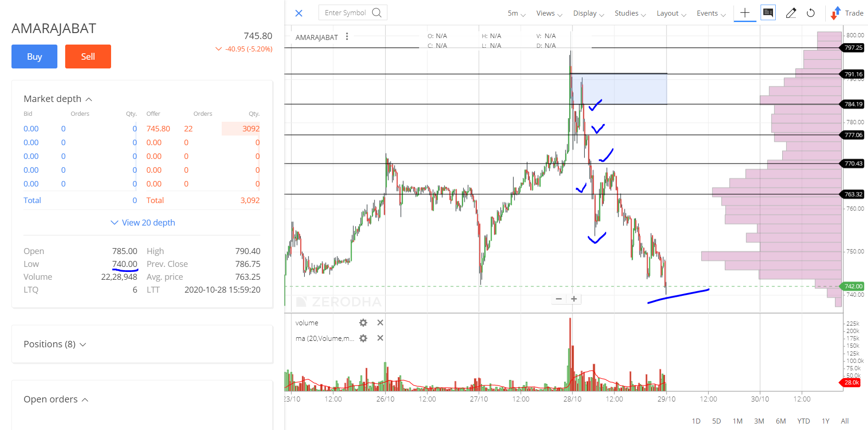Viewport: 868px width, 430px height.
Task: Zoom out chart with minus button
Action: click(559, 299)
